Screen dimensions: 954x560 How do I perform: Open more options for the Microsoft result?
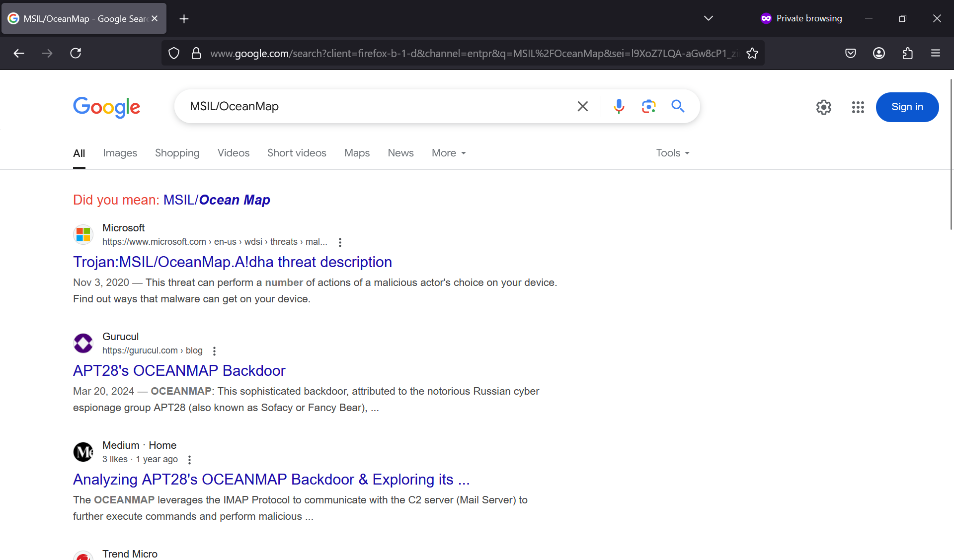[x=340, y=242]
